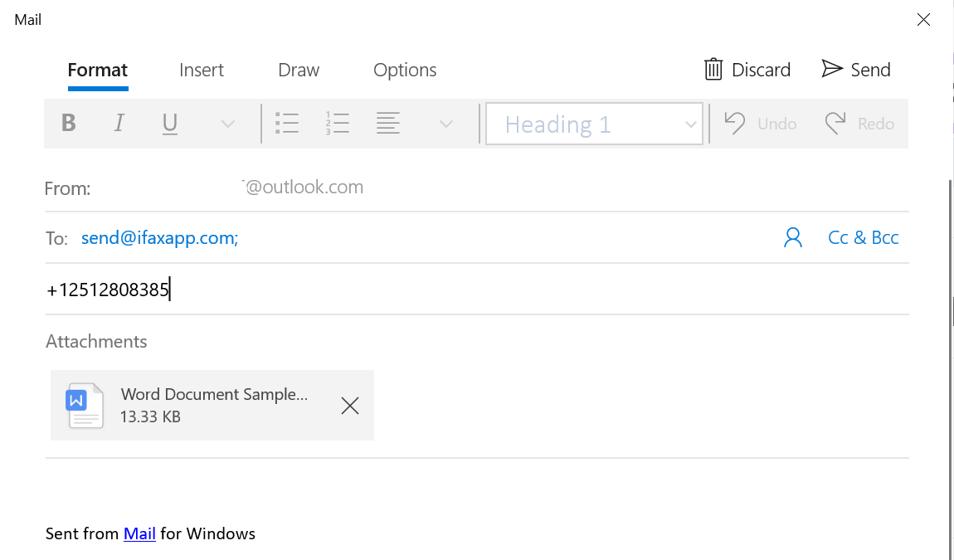Toggle underline formatting

pyautogui.click(x=169, y=123)
